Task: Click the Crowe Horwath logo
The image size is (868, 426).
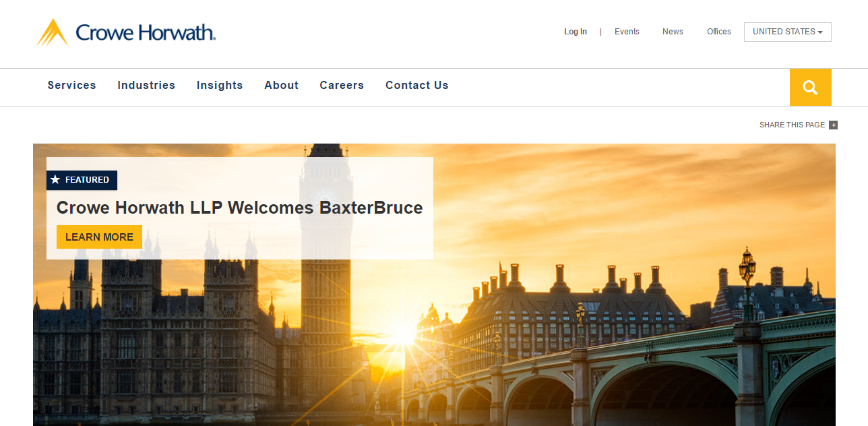Action: (x=126, y=32)
